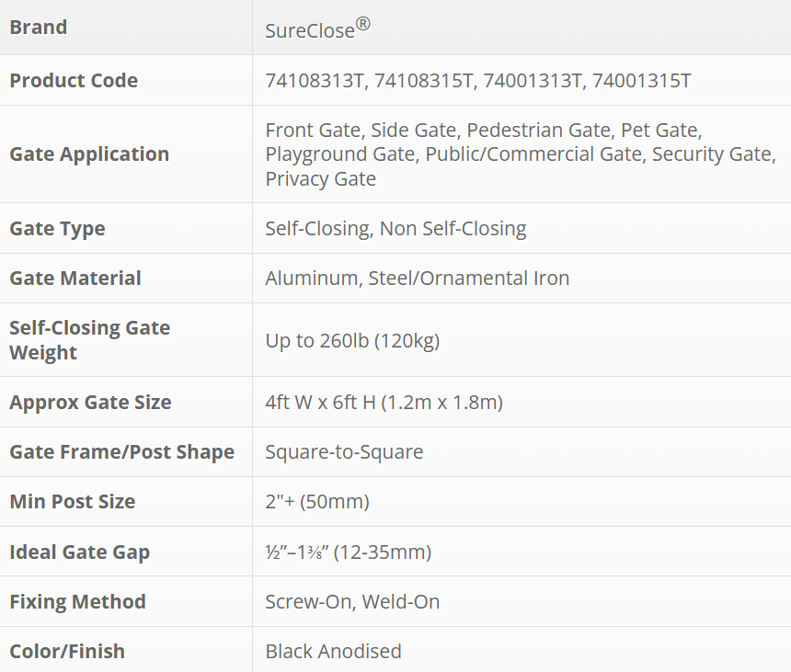The height and width of the screenshot is (672, 791).
Task: Select the Self-Closing, Non Self-Closing value
Action: pyautogui.click(x=395, y=229)
